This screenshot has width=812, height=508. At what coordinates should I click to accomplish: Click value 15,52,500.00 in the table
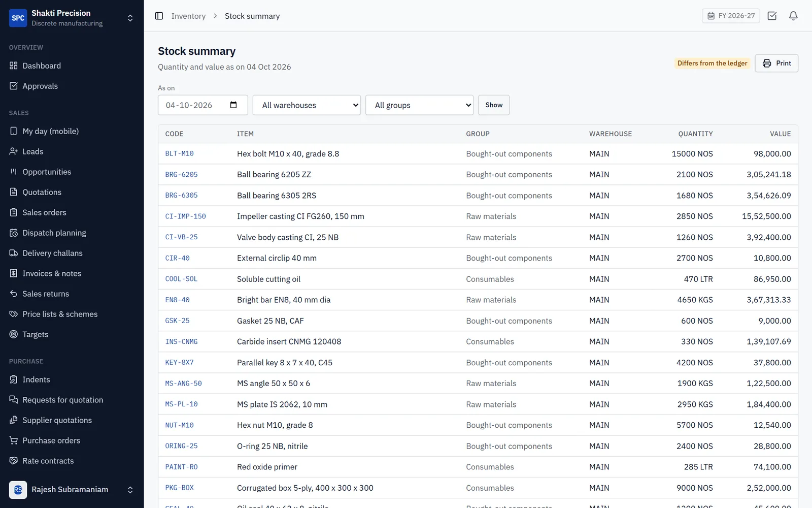click(x=766, y=216)
